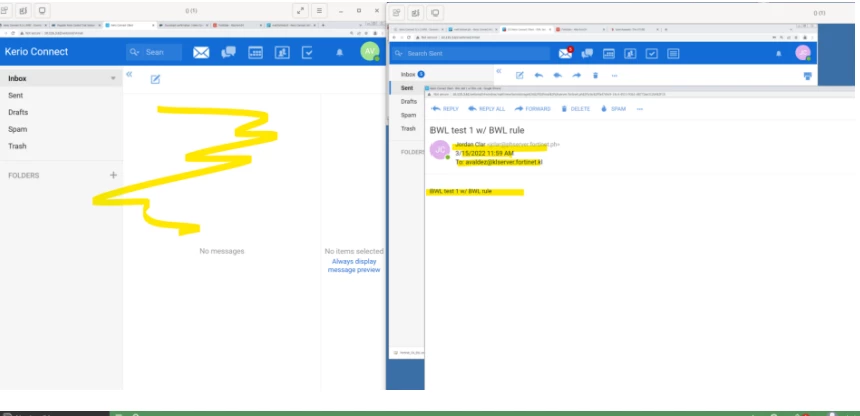Open chat icon in right Kerio window
The image size is (860, 416).
(x=587, y=53)
